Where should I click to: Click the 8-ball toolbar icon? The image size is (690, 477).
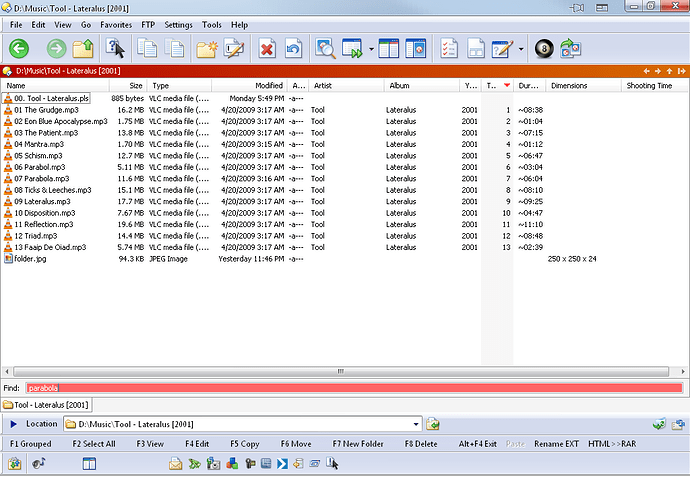[545, 48]
